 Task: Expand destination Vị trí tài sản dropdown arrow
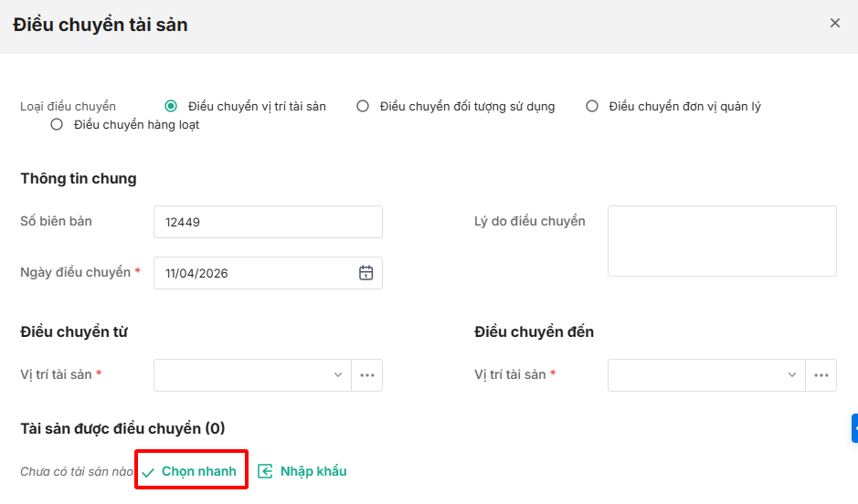[x=792, y=375]
